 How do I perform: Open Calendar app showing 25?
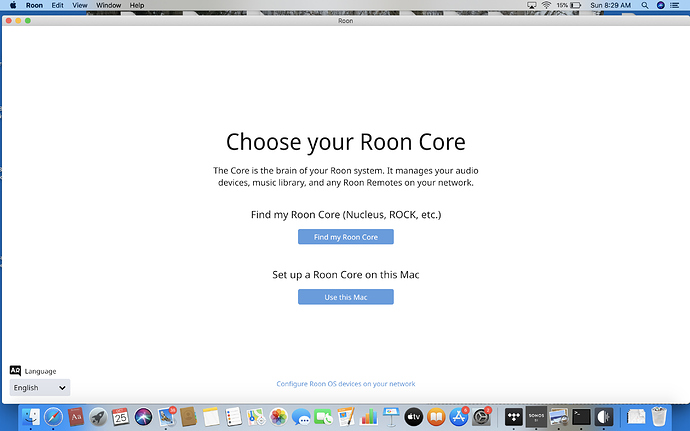click(121, 416)
